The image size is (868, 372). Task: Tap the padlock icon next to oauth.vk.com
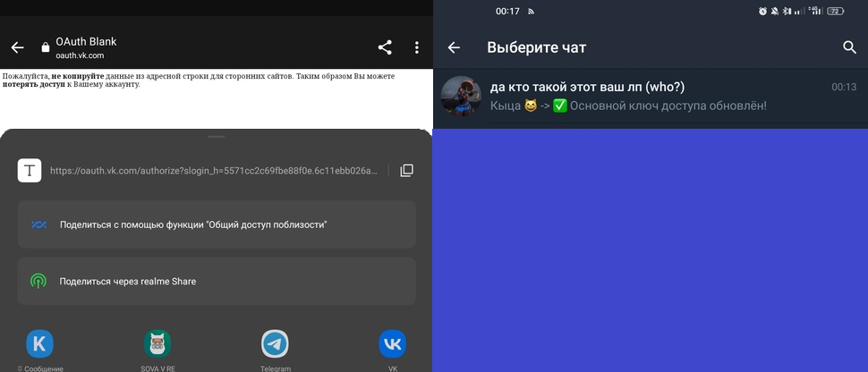pos(46,47)
